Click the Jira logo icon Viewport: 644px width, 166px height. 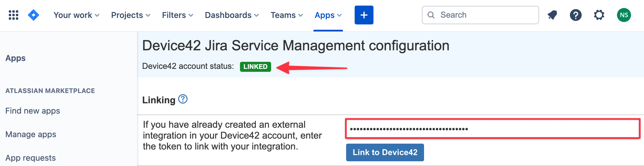(34, 15)
